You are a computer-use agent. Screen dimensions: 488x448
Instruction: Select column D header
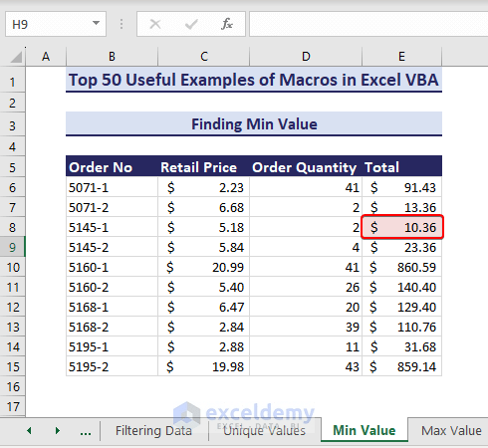306,57
